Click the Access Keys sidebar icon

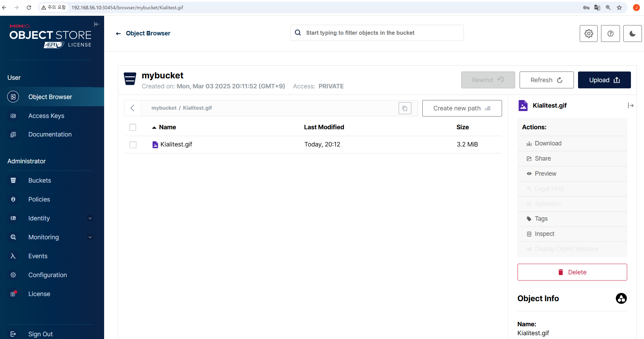(x=13, y=116)
